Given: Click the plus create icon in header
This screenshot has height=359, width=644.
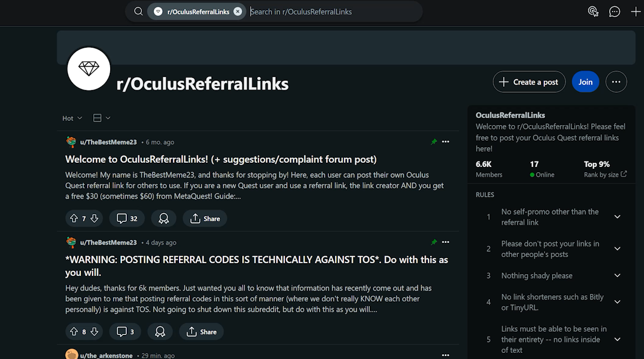Looking at the screenshot, I should coord(636,12).
